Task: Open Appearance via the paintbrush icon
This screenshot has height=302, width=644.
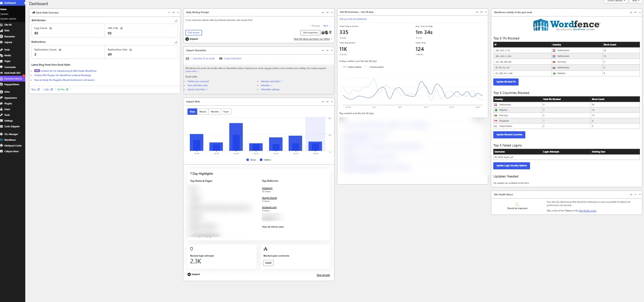Action: [2, 98]
